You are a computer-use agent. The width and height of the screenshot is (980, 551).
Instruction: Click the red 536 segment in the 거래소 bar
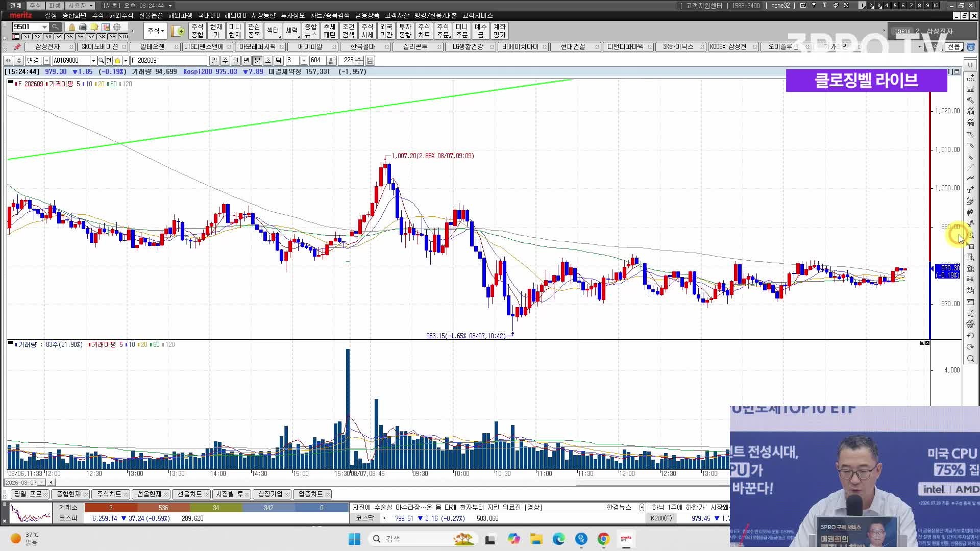[x=163, y=508]
